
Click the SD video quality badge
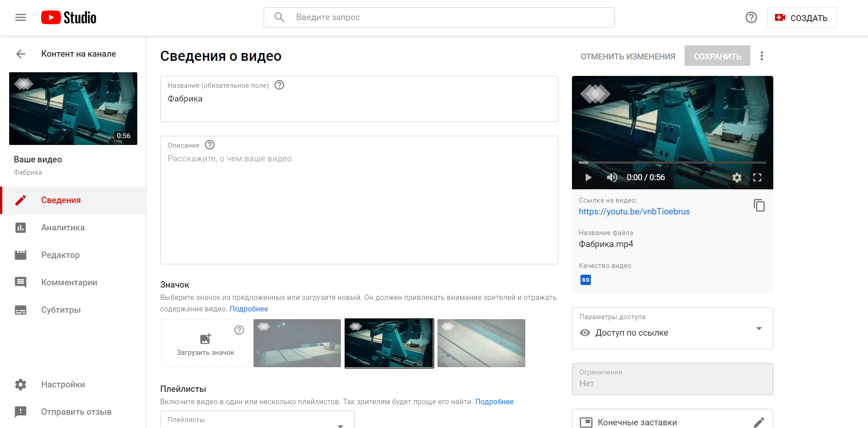pos(586,280)
